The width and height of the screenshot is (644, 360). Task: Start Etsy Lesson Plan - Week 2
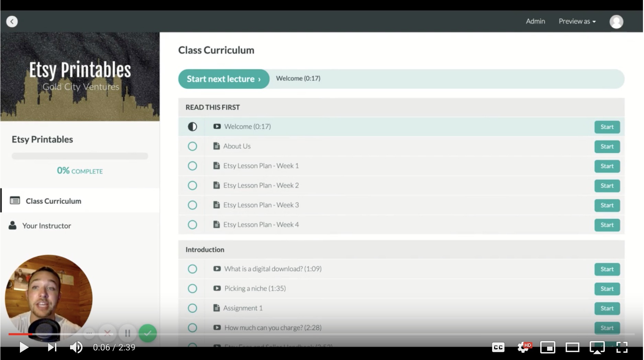tap(607, 186)
